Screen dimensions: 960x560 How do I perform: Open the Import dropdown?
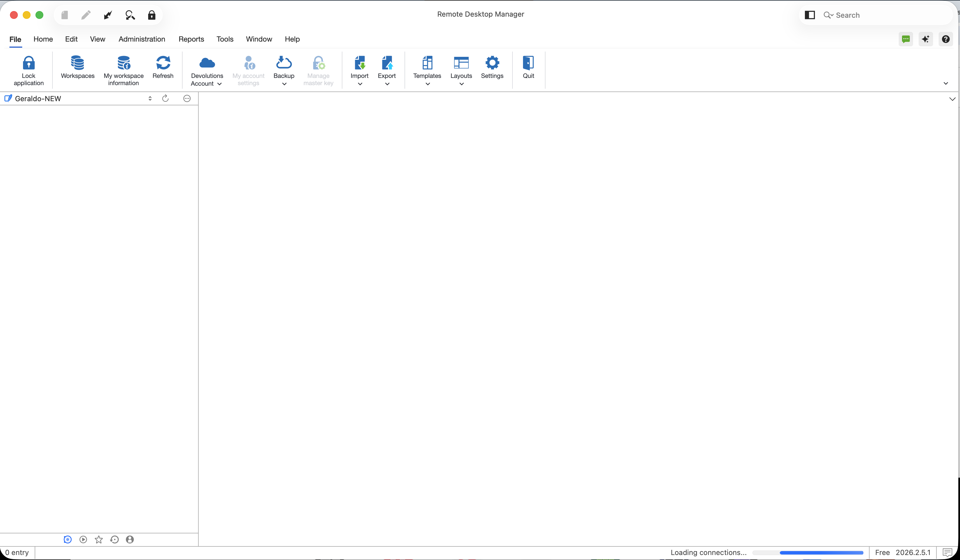pos(360,71)
